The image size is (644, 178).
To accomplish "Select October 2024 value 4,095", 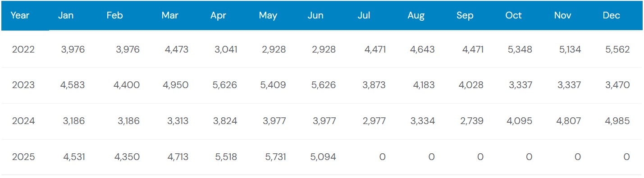I will click(x=520, y=121).
